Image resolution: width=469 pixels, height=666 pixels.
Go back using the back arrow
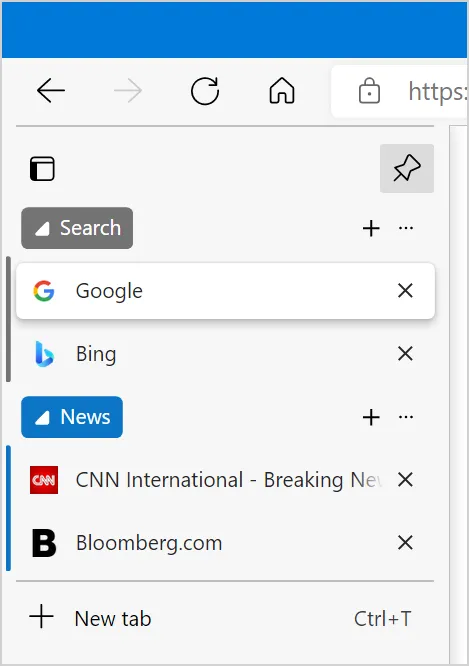click(x=51, y=90)
